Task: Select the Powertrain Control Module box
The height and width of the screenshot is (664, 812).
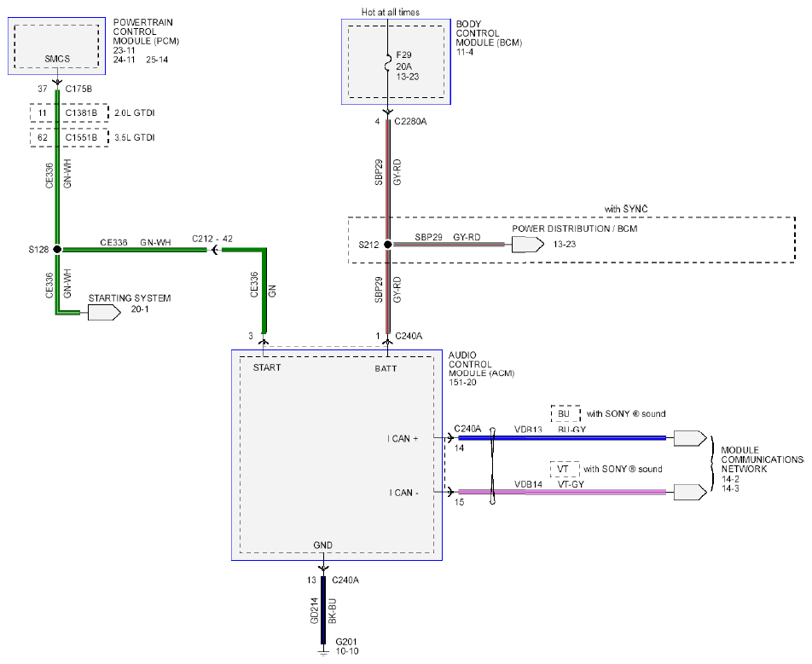Action: (58, 48)
